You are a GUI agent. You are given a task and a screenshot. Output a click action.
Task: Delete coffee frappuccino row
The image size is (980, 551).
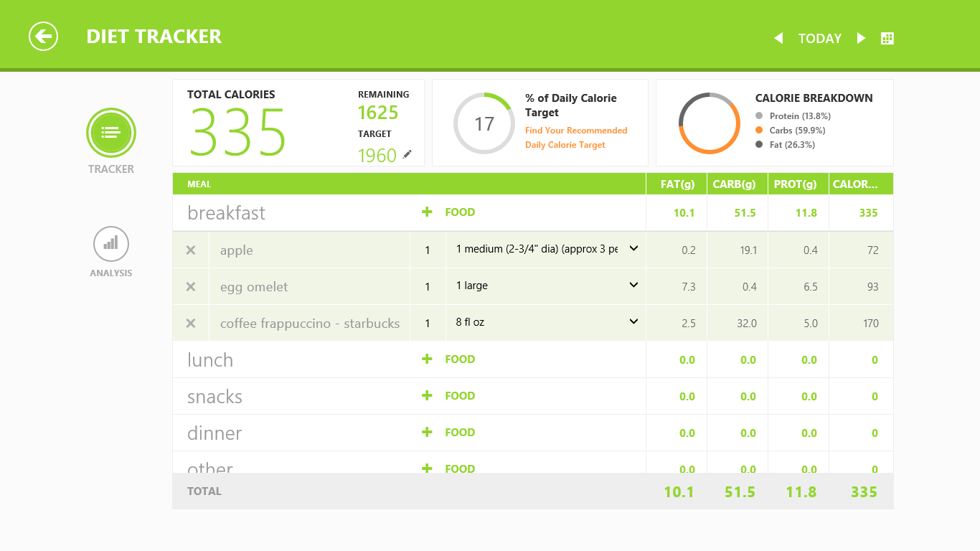click(x=191, y=324)
